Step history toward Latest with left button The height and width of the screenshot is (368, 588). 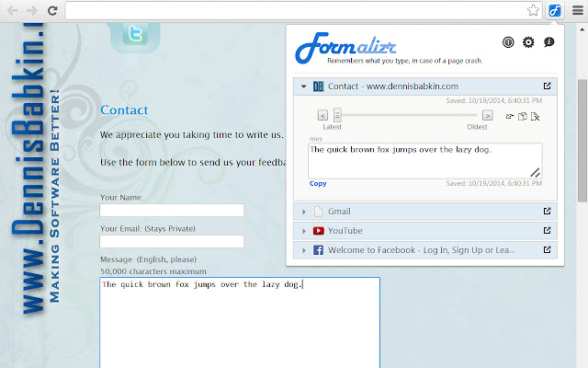322,115
